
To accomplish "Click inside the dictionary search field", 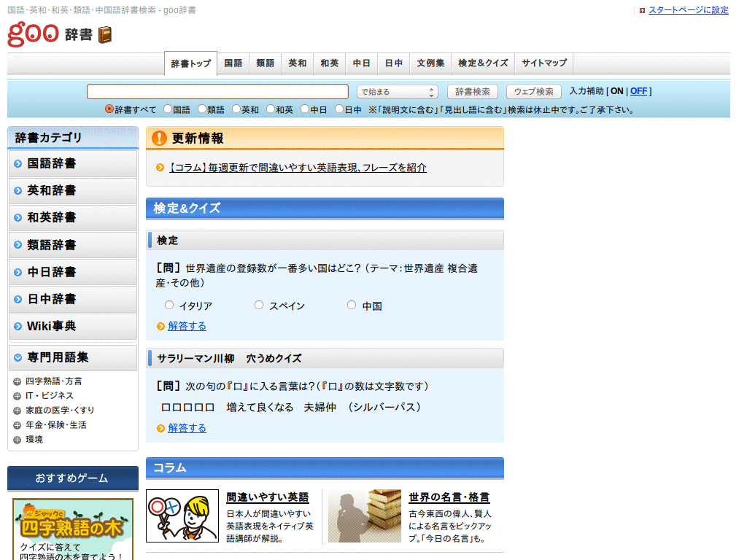I will (x=217, y=91).
